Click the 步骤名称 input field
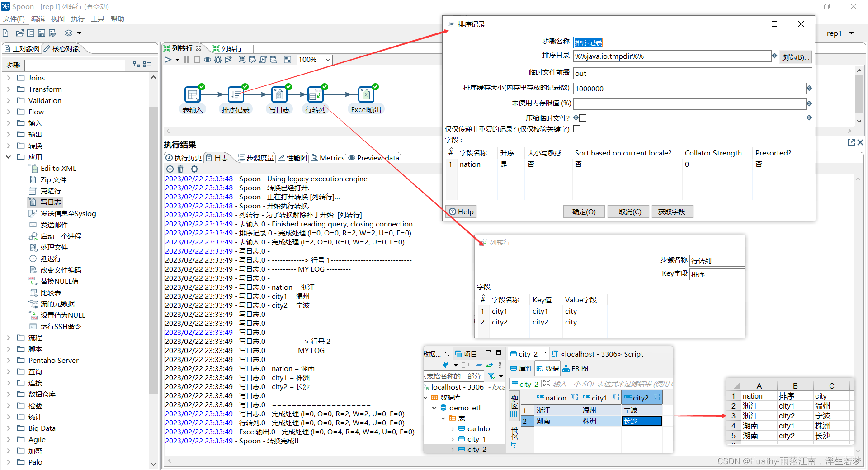The image size is (868, 470). [693, 42]
